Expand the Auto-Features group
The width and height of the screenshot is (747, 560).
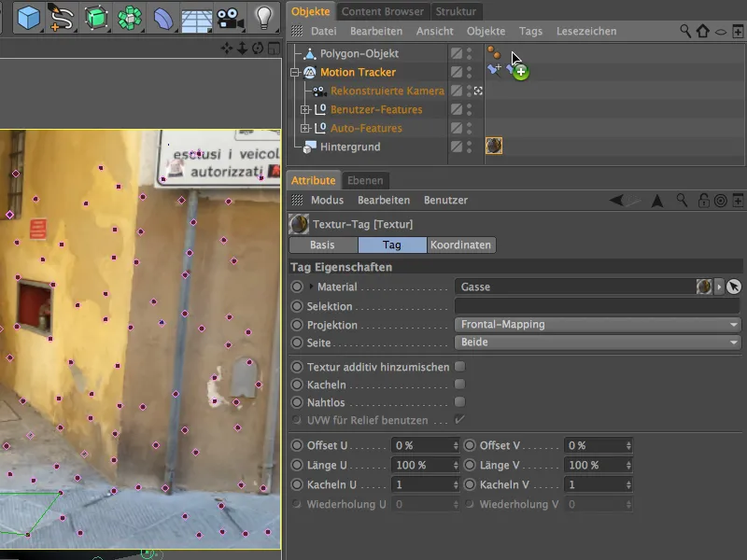pos(305,128)
